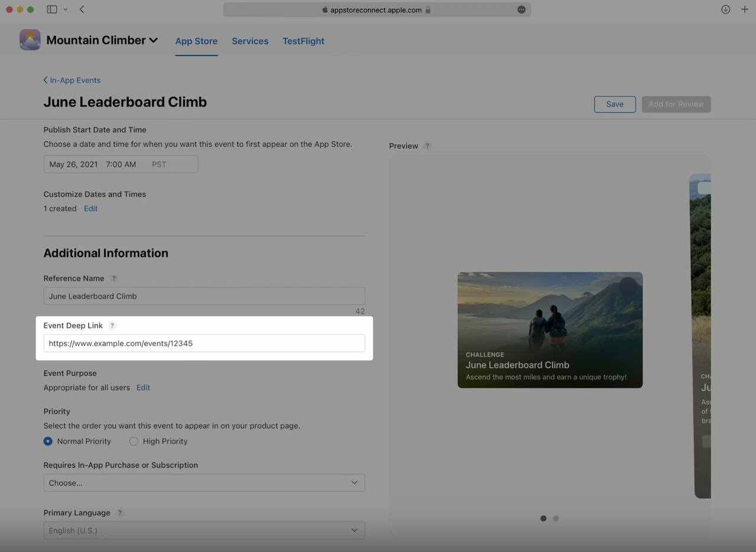Open the Safari sidebar icon
This screenshot has height=552, width=756.
[x=51, y=9]
